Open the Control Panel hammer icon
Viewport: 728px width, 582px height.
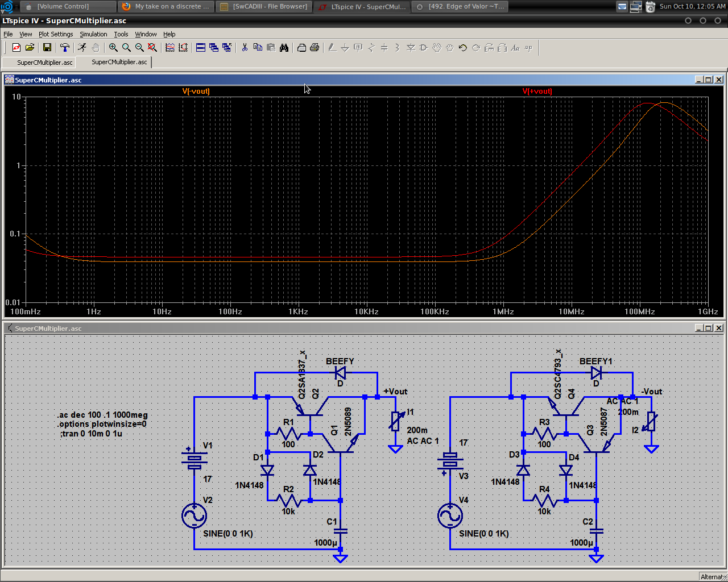pyautogui.click(x=65, y=48)
